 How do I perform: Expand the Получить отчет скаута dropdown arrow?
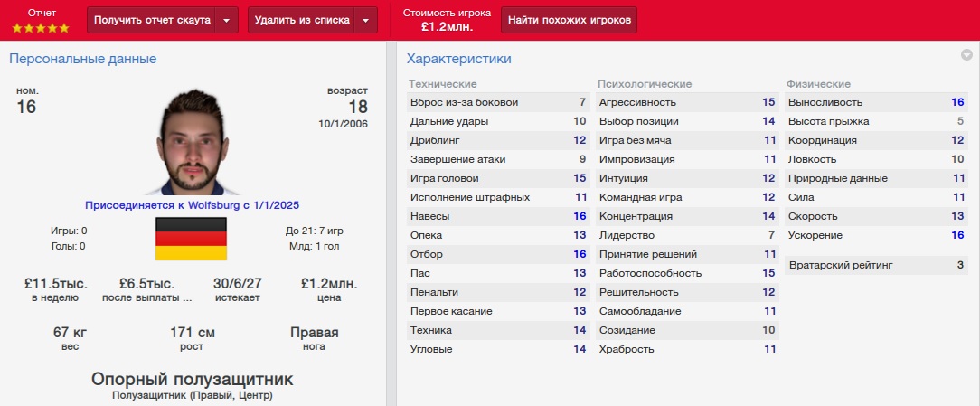(227, 20)
